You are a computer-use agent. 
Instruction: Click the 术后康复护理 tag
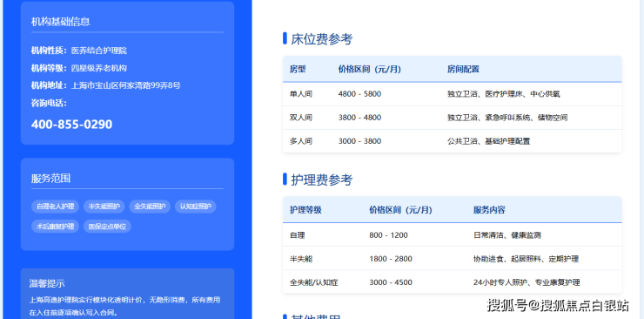click(x=55, y=226)
